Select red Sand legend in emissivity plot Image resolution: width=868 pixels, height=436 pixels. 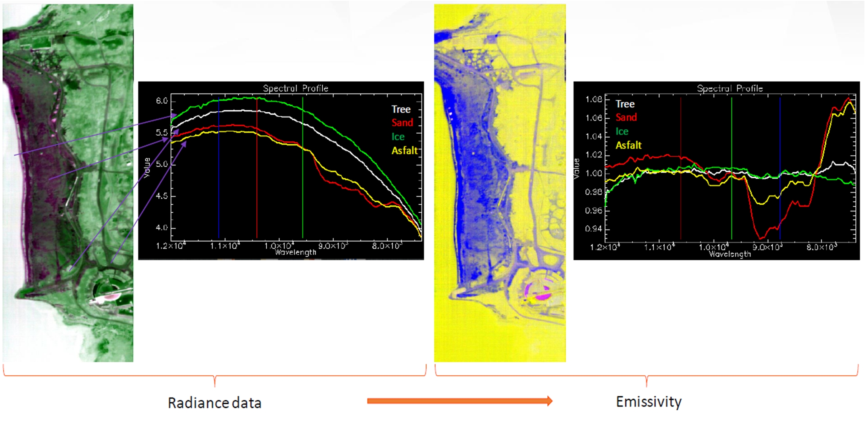[626, 117]
